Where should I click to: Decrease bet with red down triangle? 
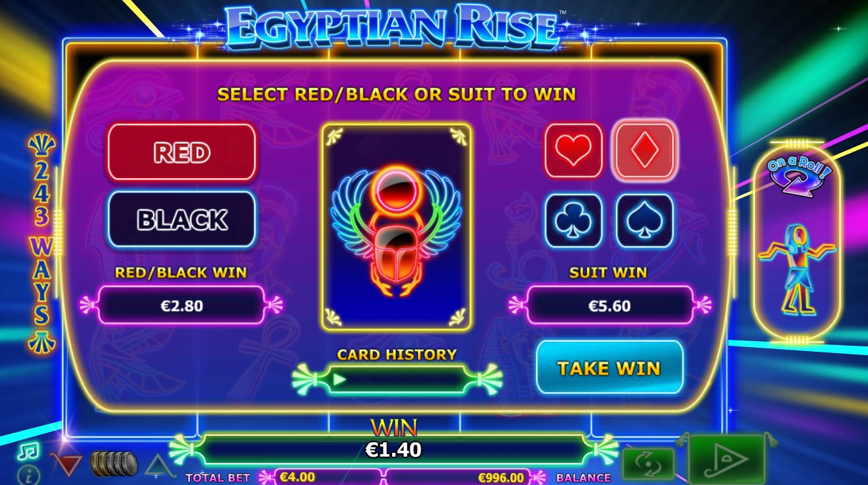click(x=65, y=465)
